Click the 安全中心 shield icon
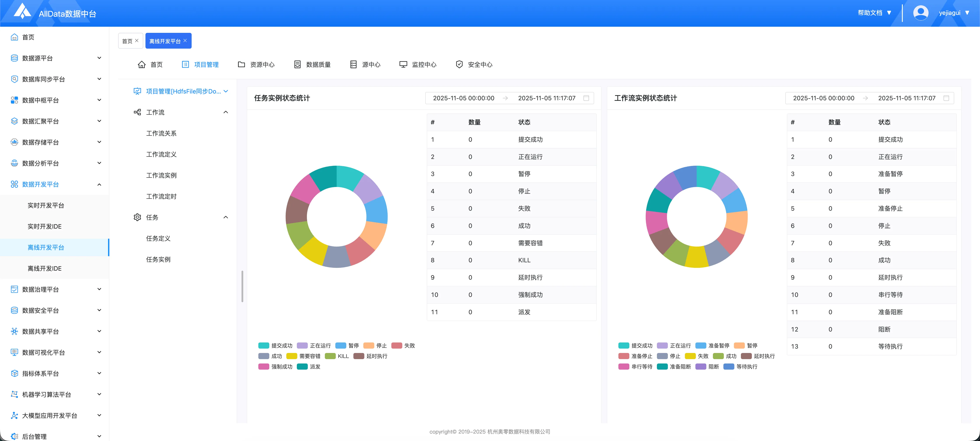The image size is (980, 441). pos(459,64)
